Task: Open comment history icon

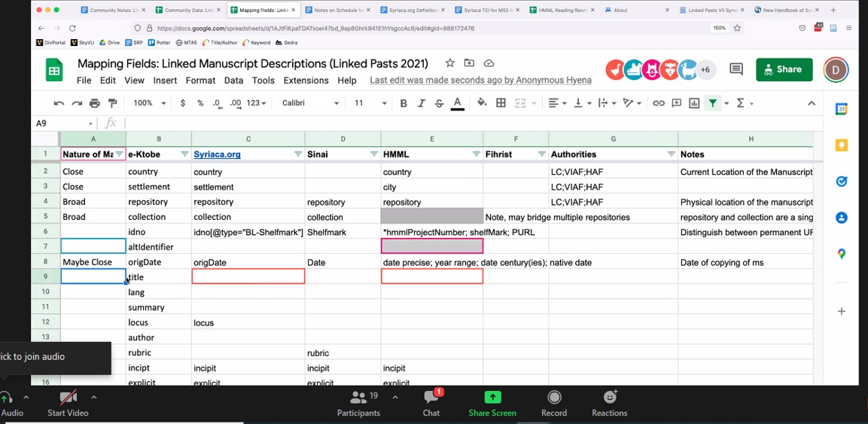Action: pyautogui.click(x=736, y=69)
